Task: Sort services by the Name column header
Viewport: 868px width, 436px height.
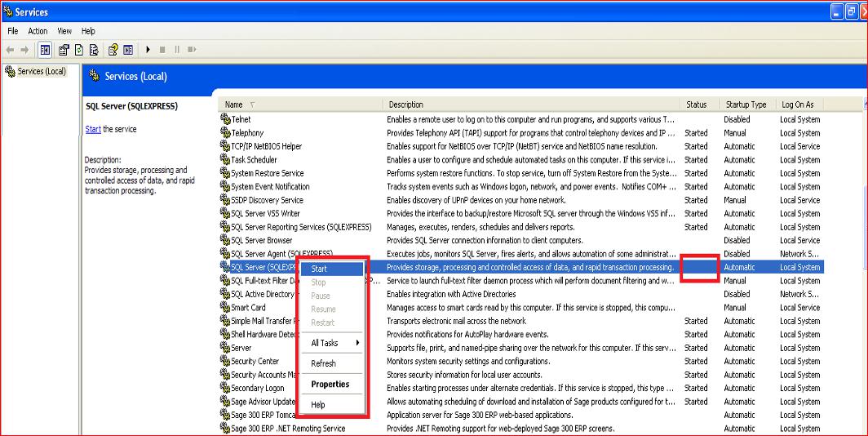Action: pos(299,105)
